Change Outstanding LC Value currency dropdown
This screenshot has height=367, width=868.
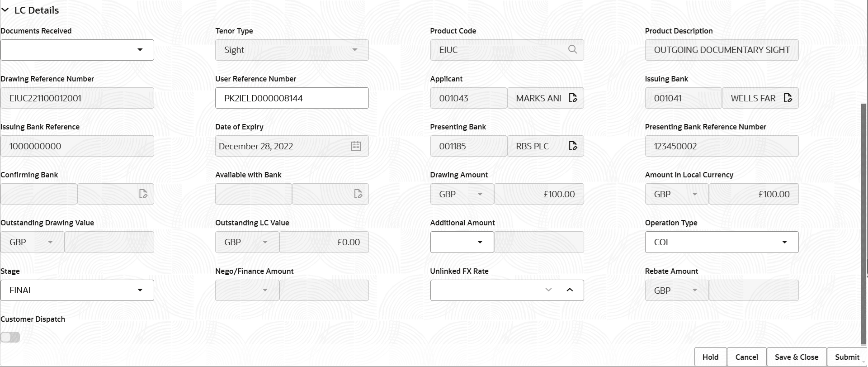coord(265,242)
